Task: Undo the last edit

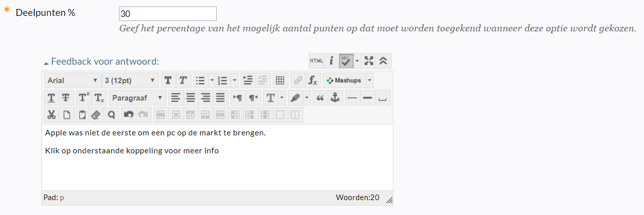Action: 129,114
